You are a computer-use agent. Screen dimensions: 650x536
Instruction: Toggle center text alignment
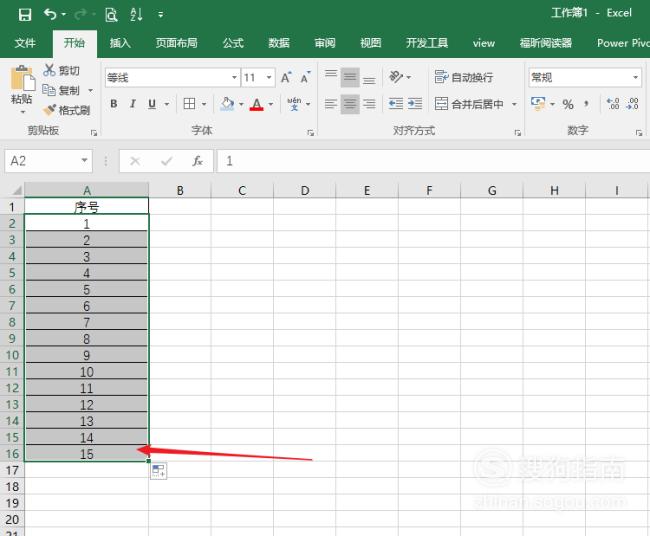(x=350, y=104)
